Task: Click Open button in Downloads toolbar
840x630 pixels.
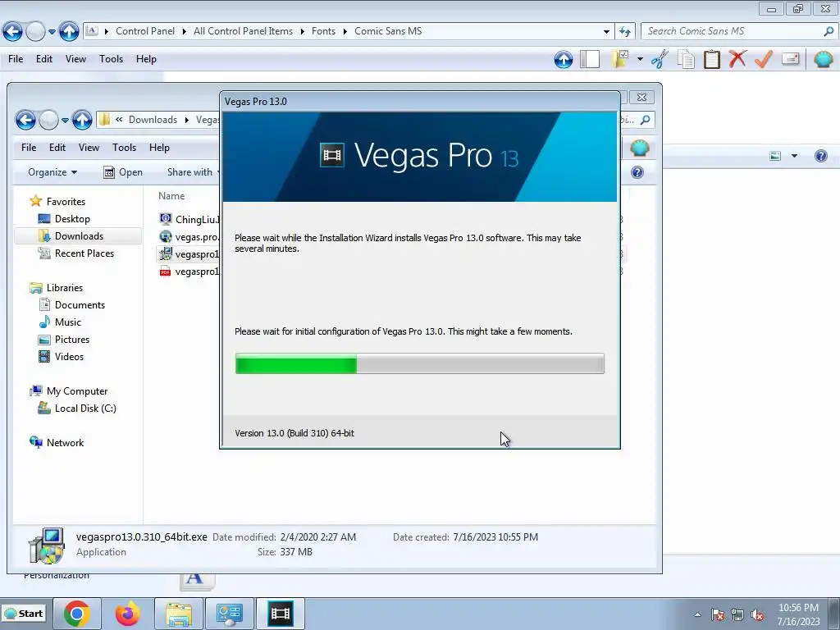Action: tap(123, 172)
